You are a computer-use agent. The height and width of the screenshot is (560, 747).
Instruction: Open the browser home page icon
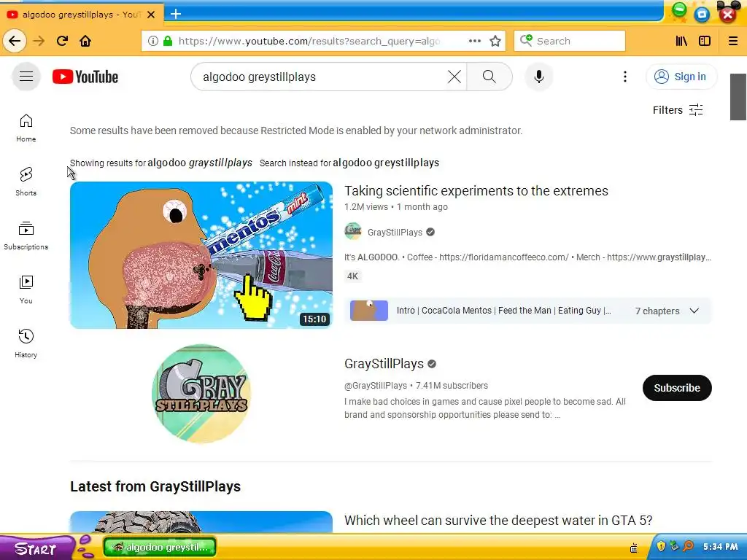click(x=85, y=41)
